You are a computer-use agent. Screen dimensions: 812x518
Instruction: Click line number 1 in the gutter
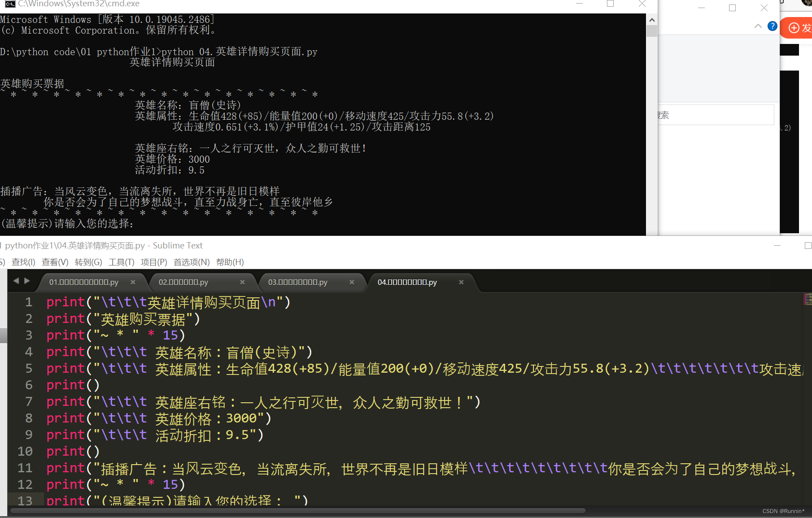point(29,302)
